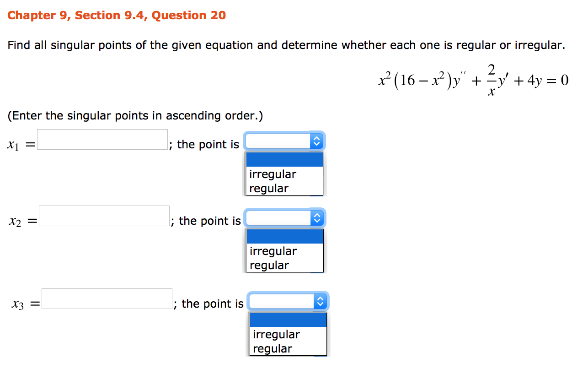Click inside the x1 answer input field
Viewport: 588px width, 369px height.
[102, 139]
